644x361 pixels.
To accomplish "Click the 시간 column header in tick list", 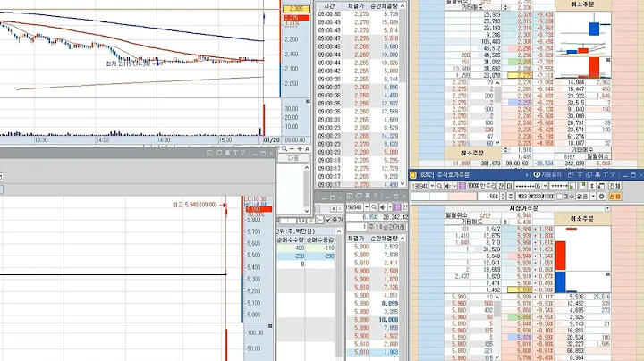I will [329, 6].
